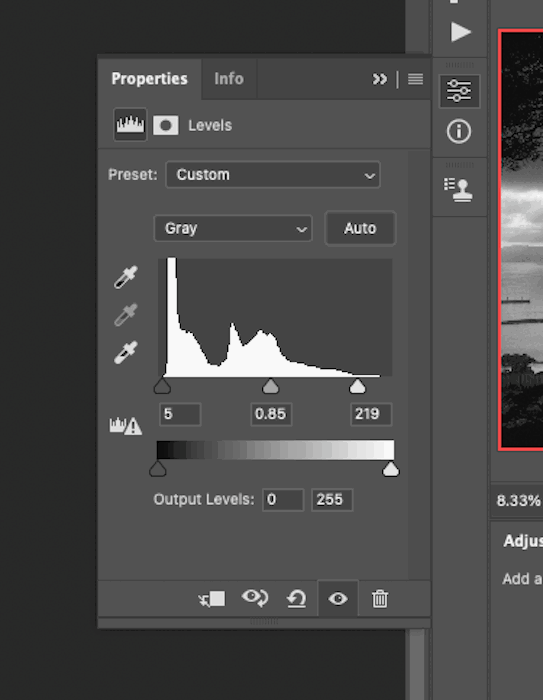Click the midtone field showing 0.85
Screen dimensions: 543x700
click(271, 414)
